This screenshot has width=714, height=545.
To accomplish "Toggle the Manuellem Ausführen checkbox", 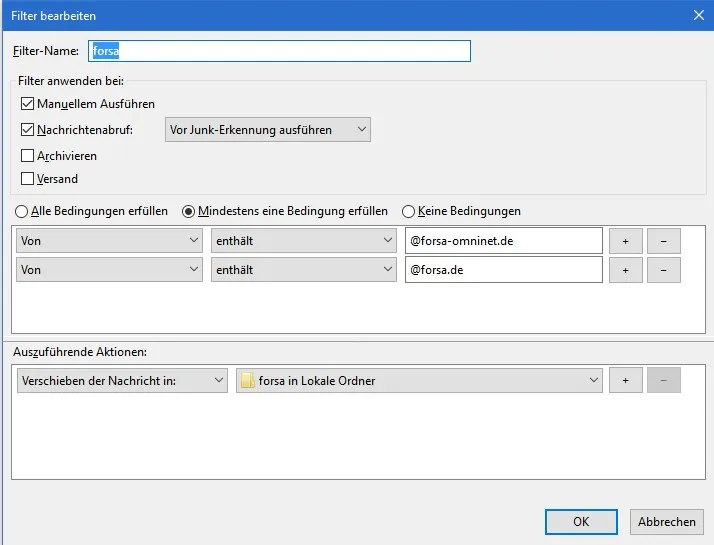I will click(27, 104).
